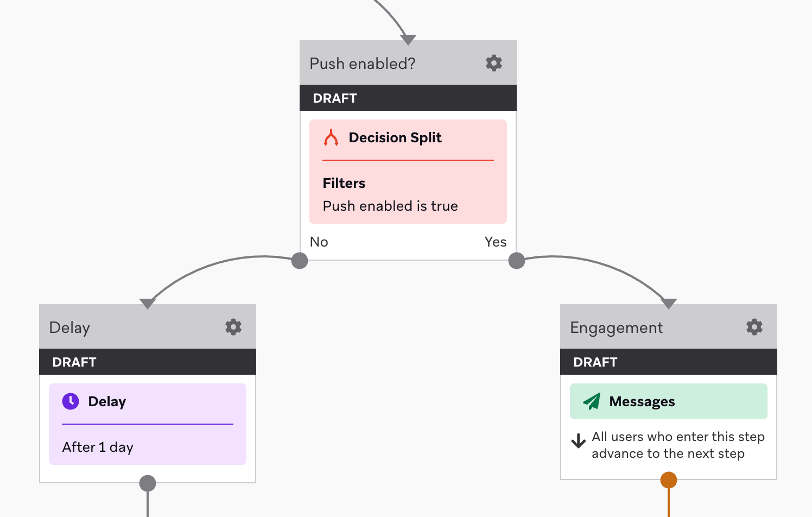812x517 pixels.
Task: Select the No path connector dot
Action: point(300,261)
